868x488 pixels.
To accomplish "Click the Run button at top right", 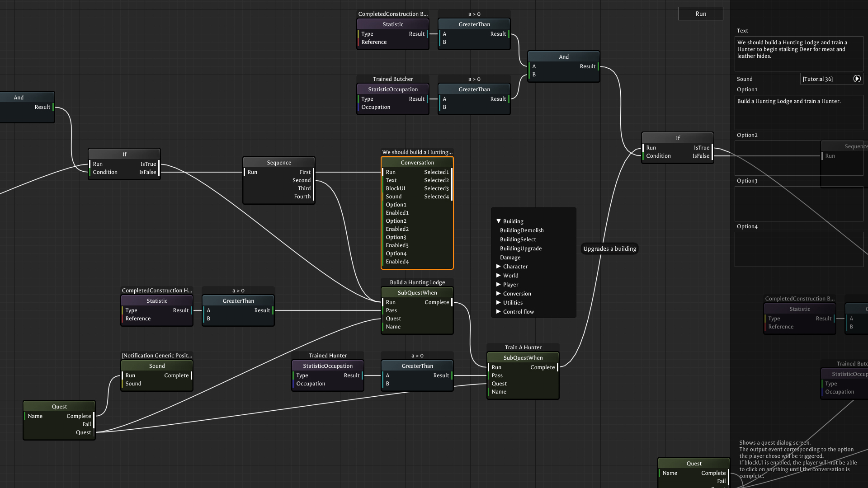I will point(700,14).
